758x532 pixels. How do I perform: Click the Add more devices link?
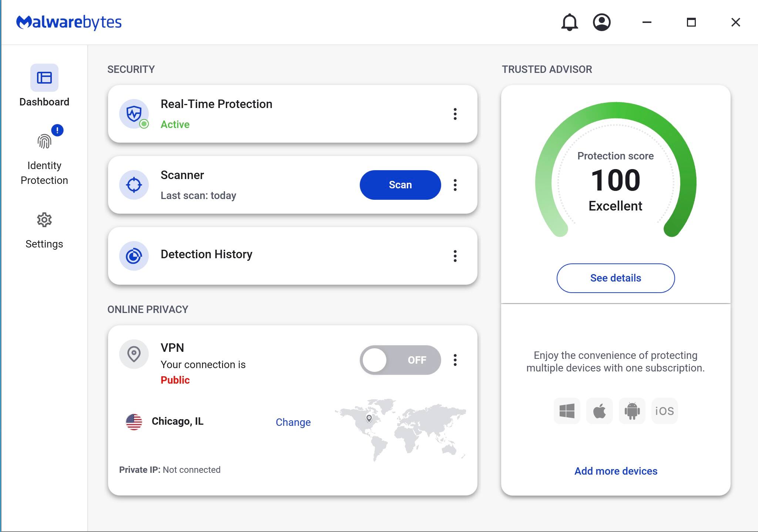(615, 471)
